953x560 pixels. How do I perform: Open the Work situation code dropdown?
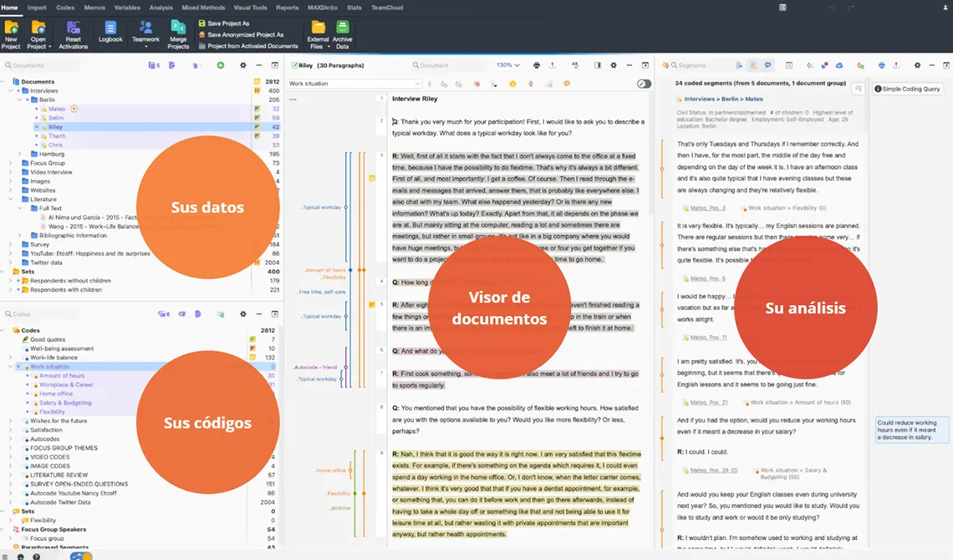coord(354,84)
